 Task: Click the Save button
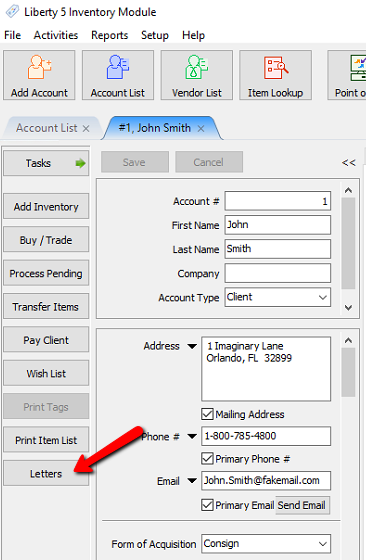pos(135,162)
